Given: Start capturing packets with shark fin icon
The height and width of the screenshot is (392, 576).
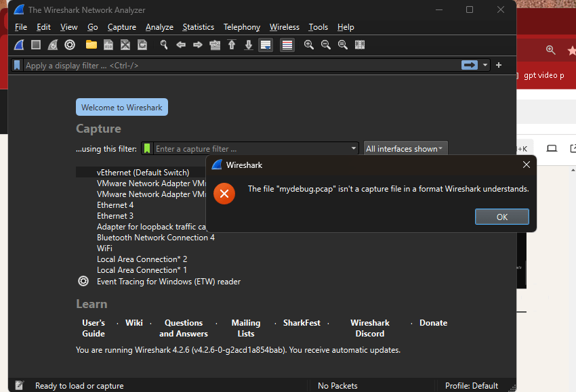Looking at the screenshot, I should (19, 45).
